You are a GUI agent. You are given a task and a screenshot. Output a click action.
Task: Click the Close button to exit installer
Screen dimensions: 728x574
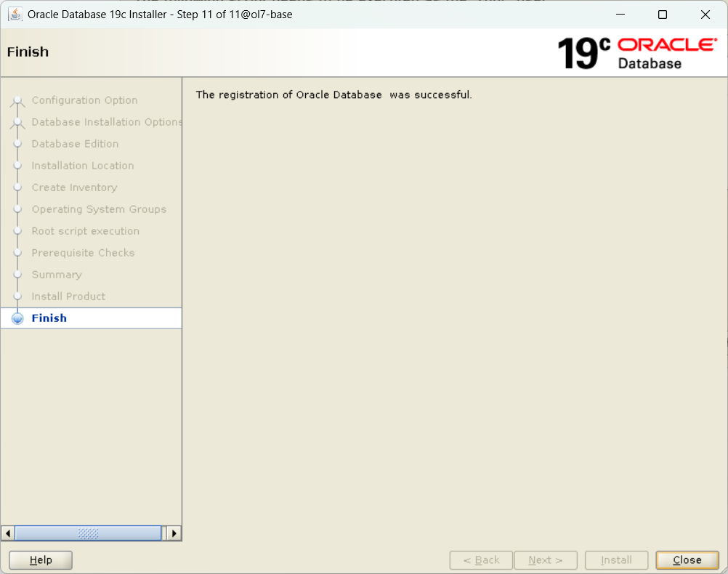tap(687, 560)
